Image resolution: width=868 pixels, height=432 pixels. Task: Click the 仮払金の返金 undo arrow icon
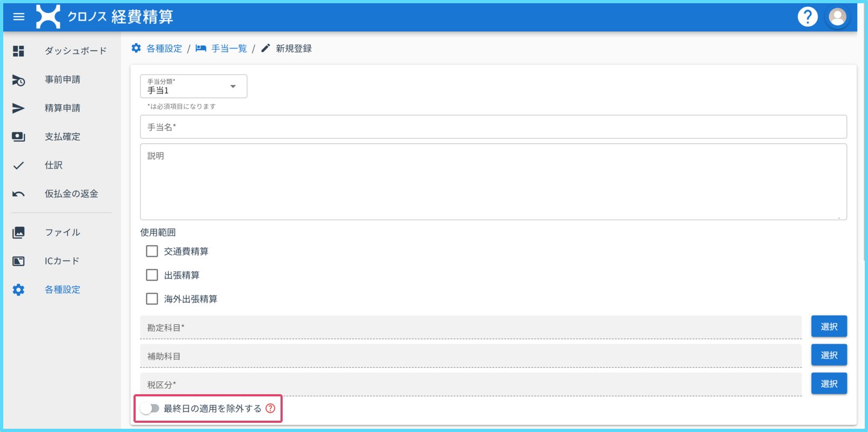[18, 194]
